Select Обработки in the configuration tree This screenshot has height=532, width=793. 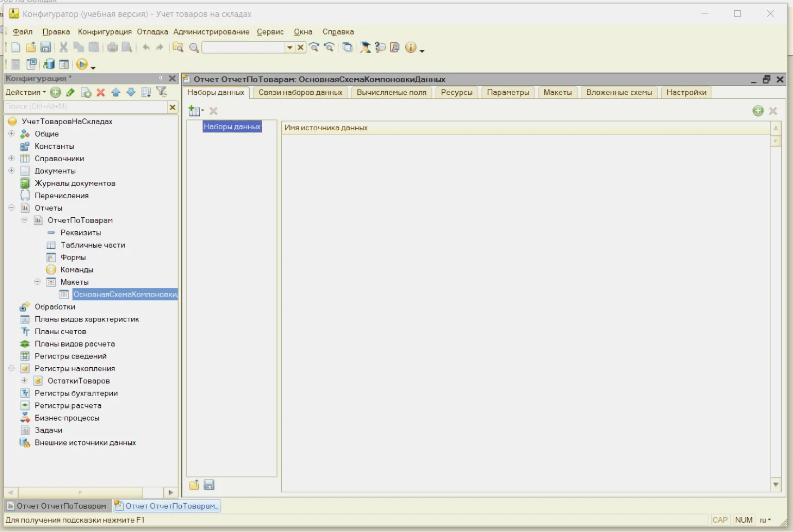coord(55,306)
